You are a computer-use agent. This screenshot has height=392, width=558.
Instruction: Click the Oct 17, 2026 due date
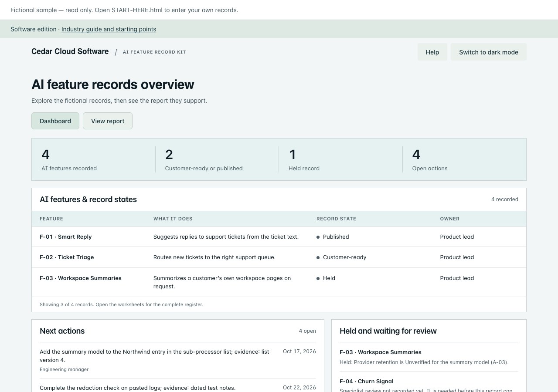pos(299,351)
